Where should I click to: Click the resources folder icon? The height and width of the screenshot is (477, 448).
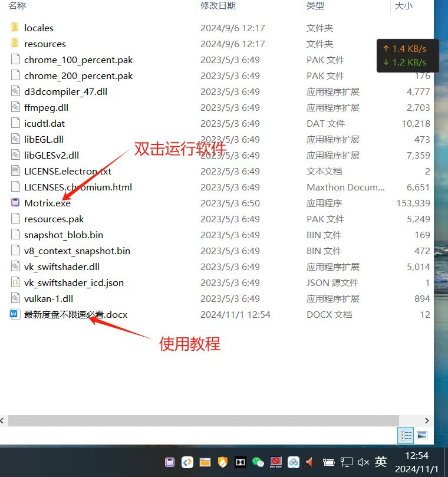pos(15,44)
